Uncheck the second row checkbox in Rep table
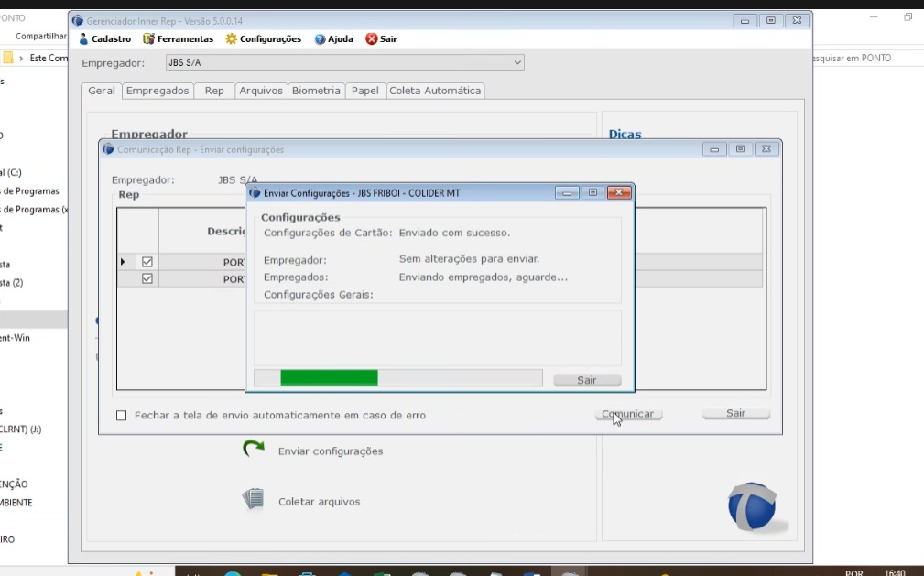 [x=147, y=279]
